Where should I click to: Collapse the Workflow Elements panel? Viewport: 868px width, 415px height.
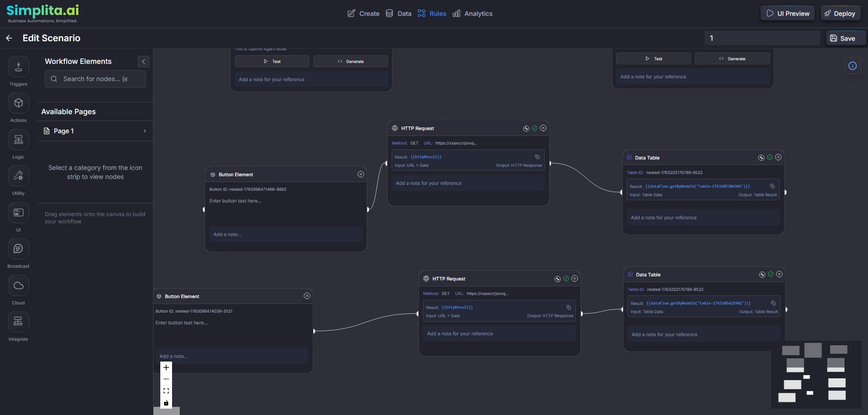[143, 61]
